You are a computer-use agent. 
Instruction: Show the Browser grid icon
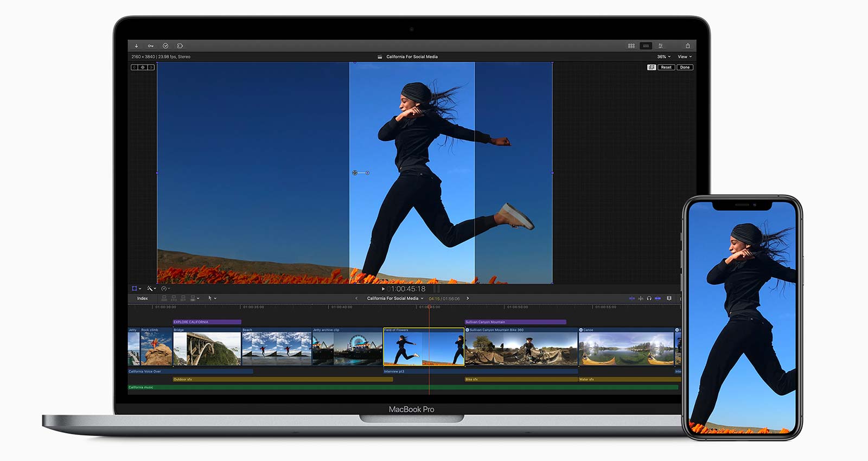pos(631,46)
